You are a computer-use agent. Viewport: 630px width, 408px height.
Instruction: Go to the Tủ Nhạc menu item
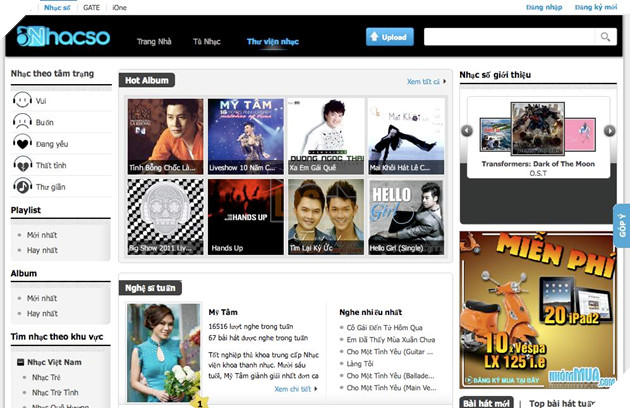pyautogui.click(x=206, y=41)
